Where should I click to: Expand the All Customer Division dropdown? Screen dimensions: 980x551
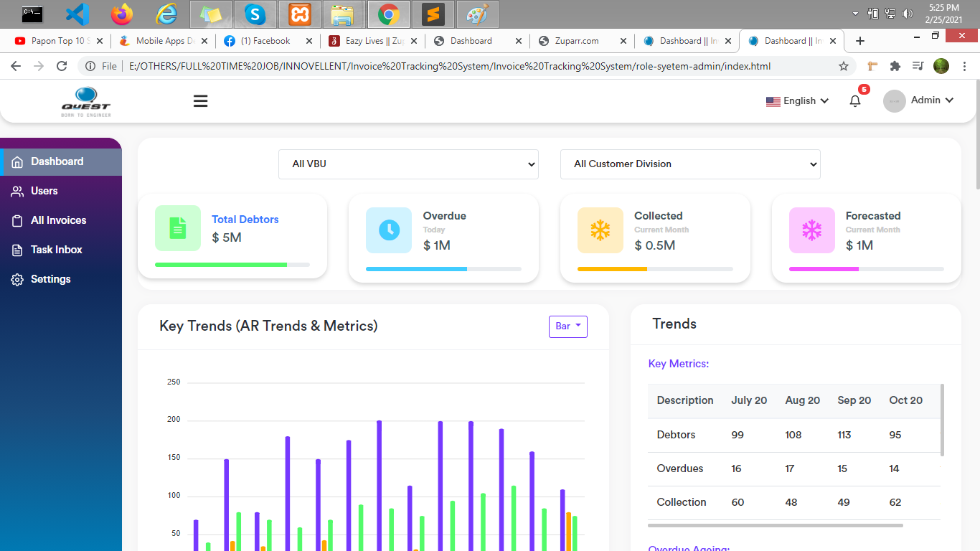point(690,164)
